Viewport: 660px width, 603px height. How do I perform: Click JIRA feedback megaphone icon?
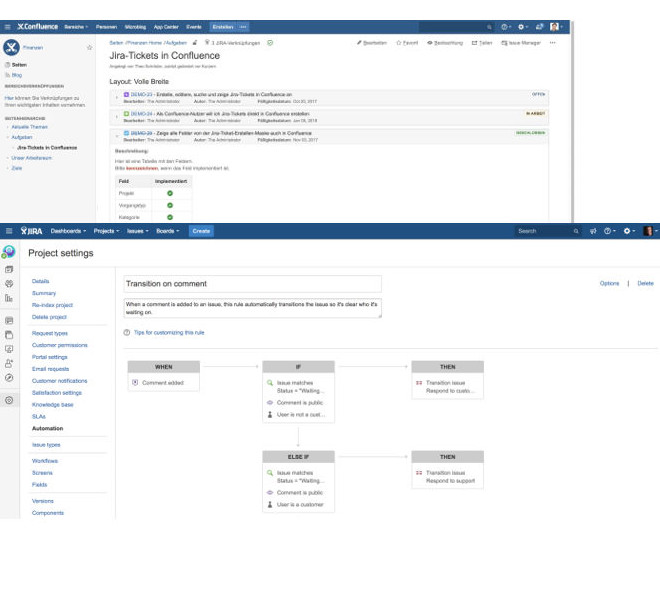593,231
